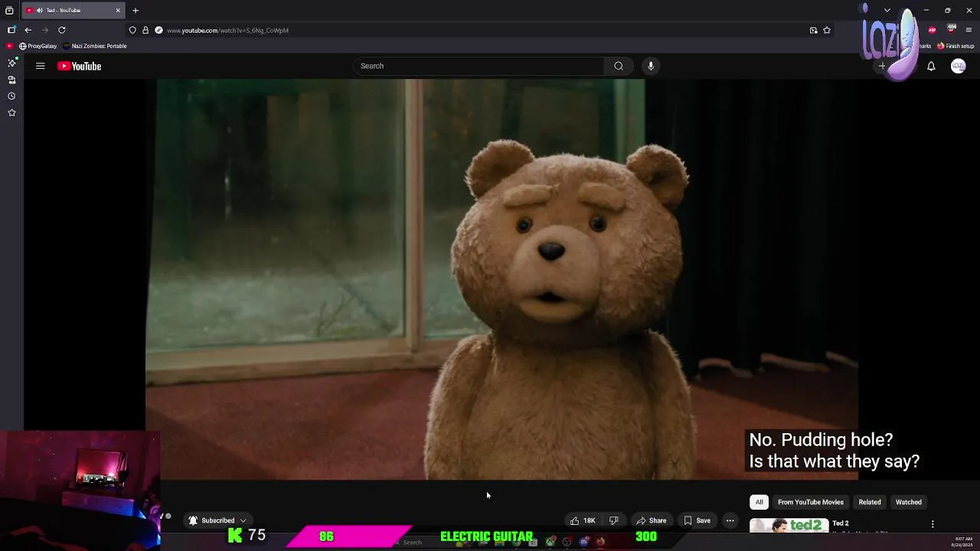The height and width of the screenshot is (551, 980).
Task: Open tracking protection shield icon
Action: click(x=132, y=30)
